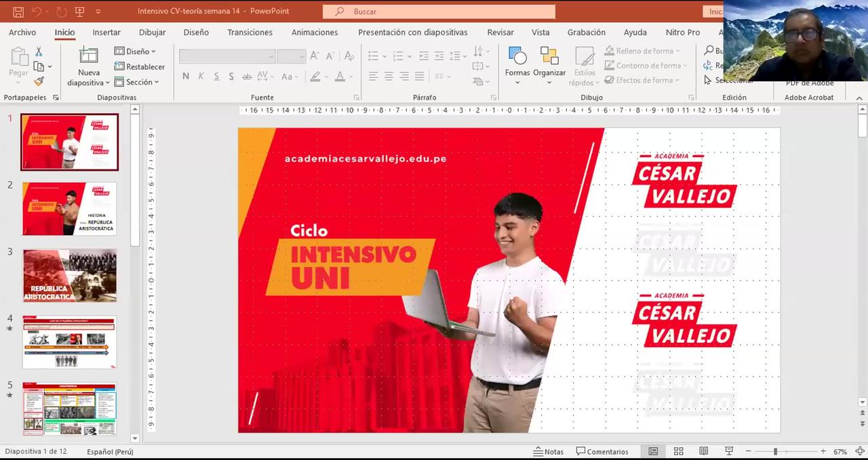Toggle Cursiva italic formatting
Screen dimensions: 868x460
click(x=201, y=77)
